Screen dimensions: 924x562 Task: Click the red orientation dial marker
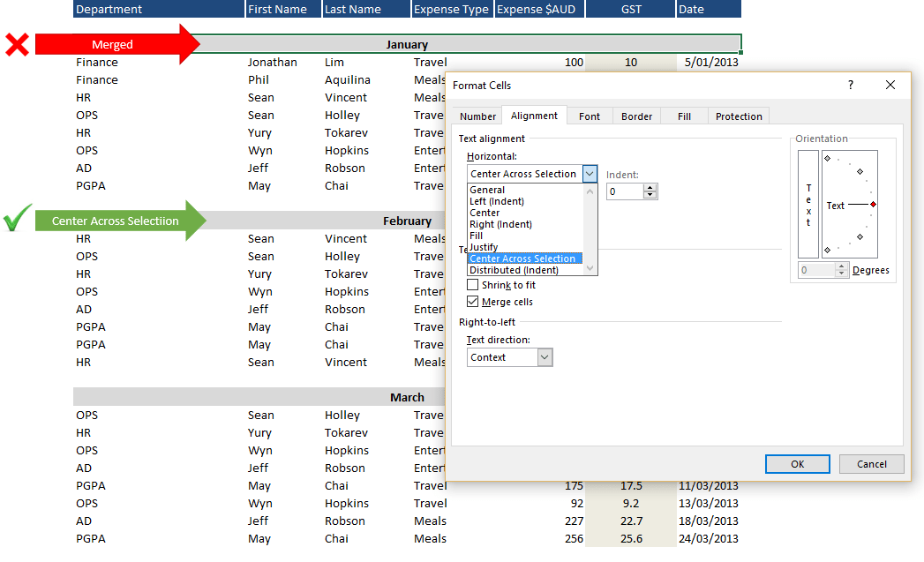[x=874, y=205]
